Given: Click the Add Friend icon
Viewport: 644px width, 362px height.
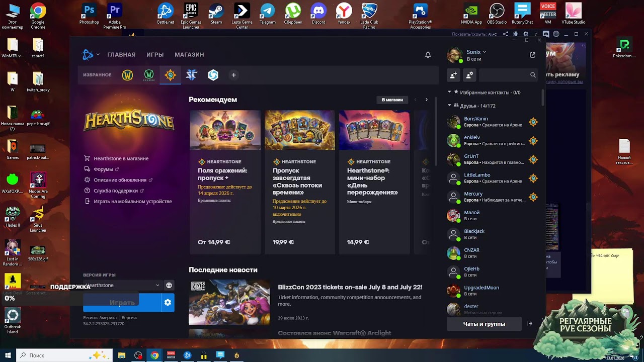Looking at the screenshot, I should 453,75.
